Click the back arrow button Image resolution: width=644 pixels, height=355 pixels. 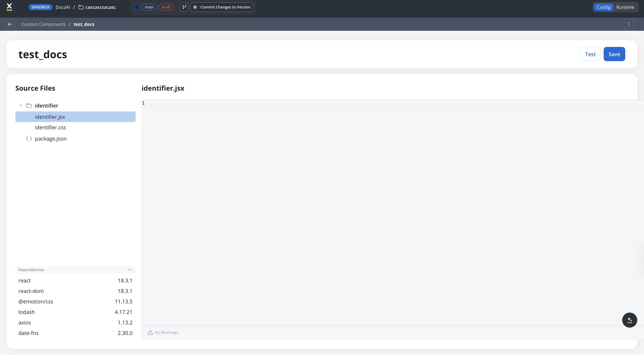coord(10,24)
